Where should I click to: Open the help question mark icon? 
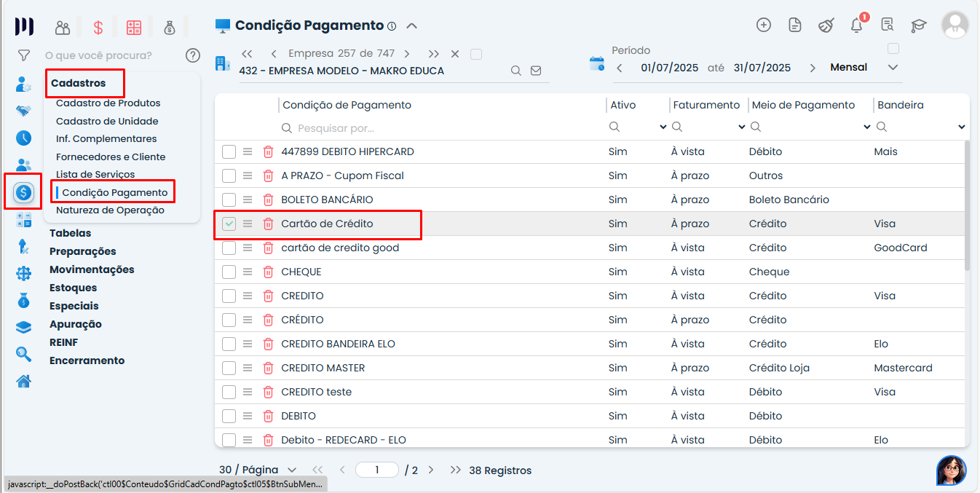coord(192,55)
